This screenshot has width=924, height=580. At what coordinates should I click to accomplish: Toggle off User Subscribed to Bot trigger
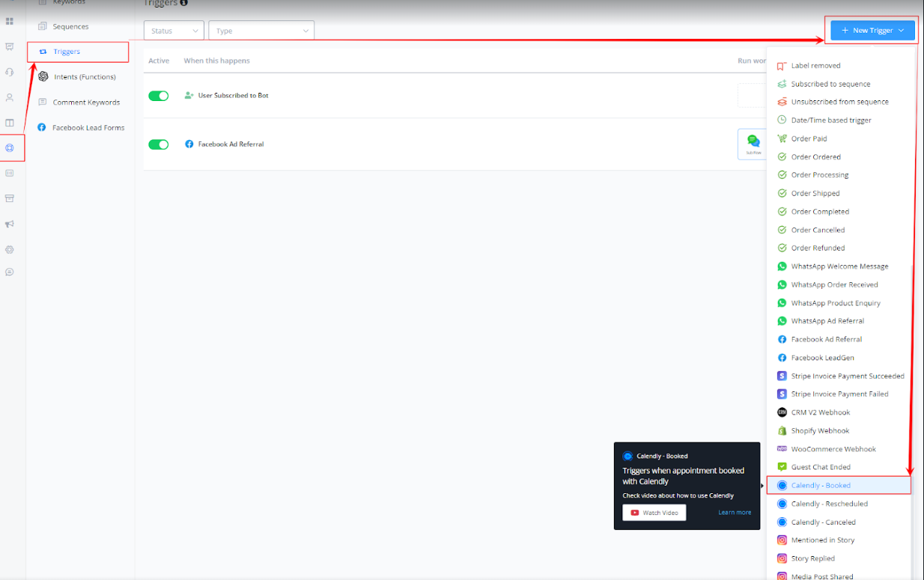click(x=159, y=96)
